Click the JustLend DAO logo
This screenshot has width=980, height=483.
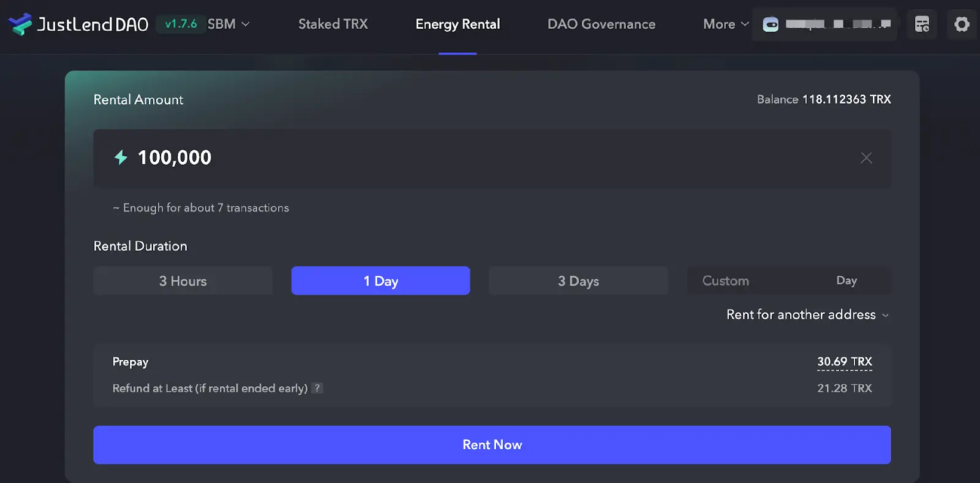(78, 24)
